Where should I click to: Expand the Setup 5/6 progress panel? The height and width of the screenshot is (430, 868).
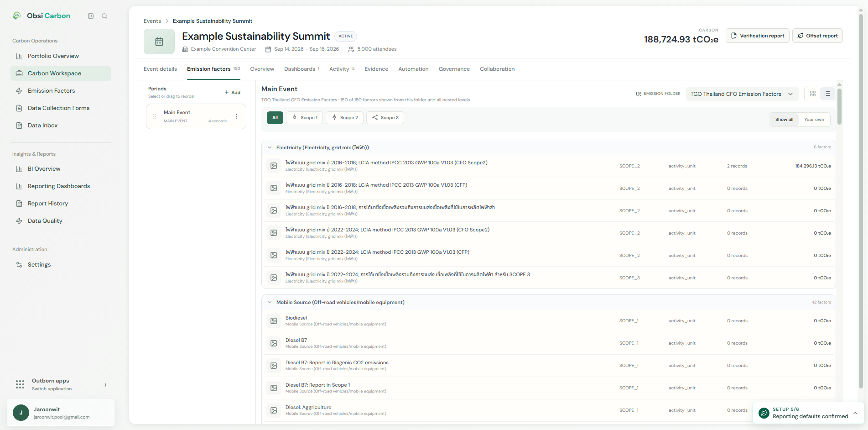pyautogui.click(x=855, y=413)
